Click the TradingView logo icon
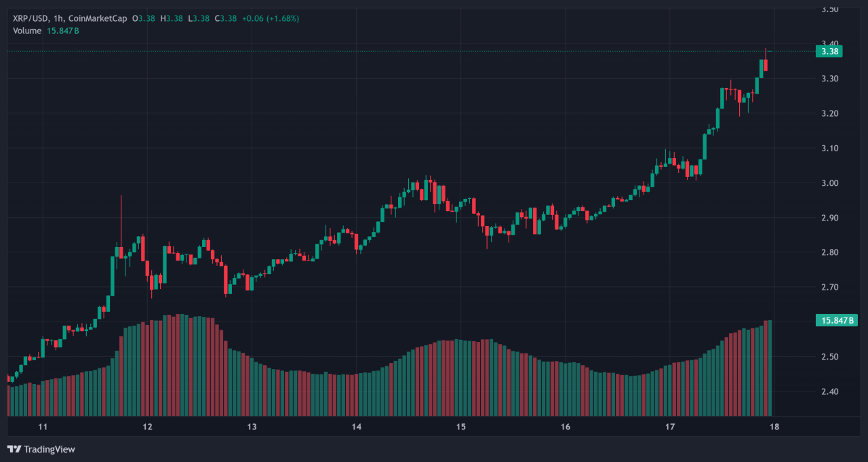 click(x=14, y=449)
